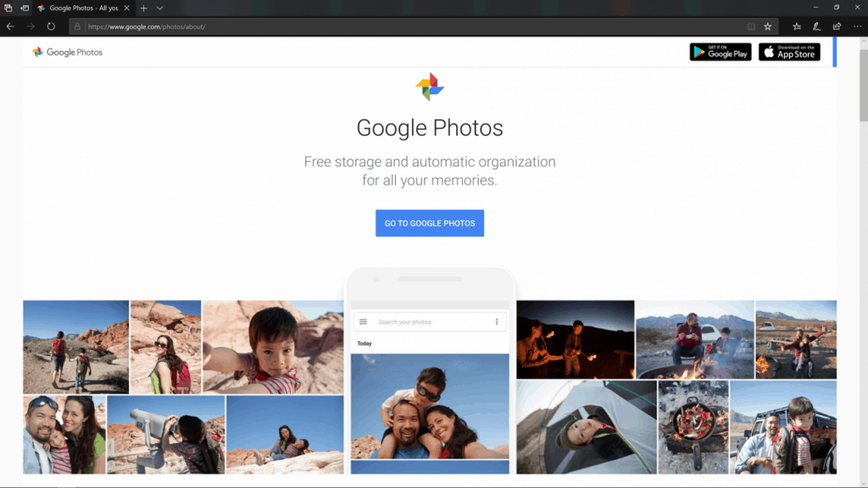This screenshot has width=868, height=488.
Task: Restore down the browser window
Action: pos(837,8)
